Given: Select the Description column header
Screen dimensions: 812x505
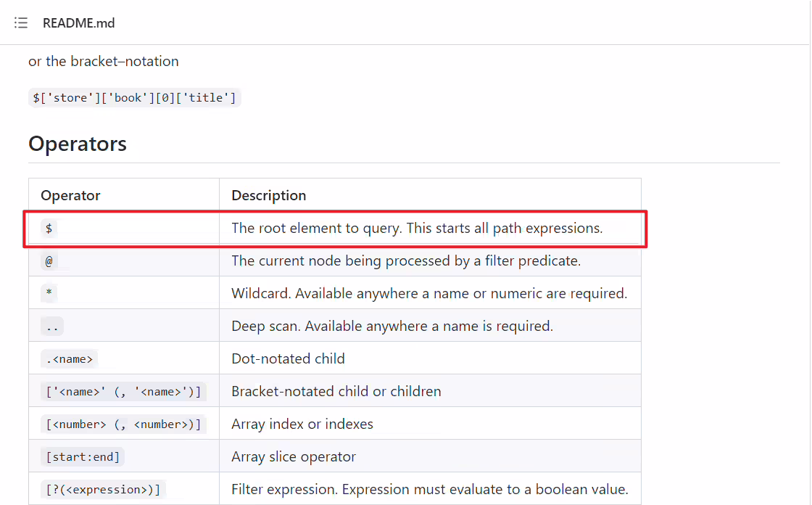Looking at the screenshot, I should coord(269,195).
